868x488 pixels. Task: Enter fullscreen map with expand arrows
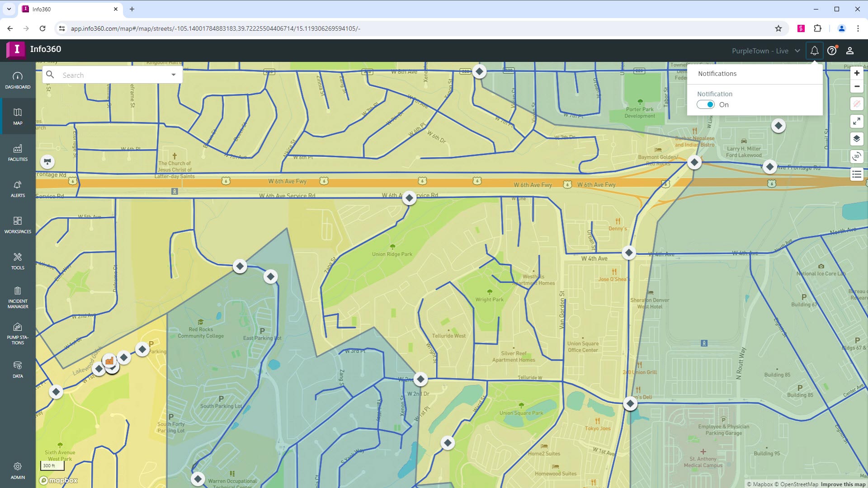pos(857,121)
